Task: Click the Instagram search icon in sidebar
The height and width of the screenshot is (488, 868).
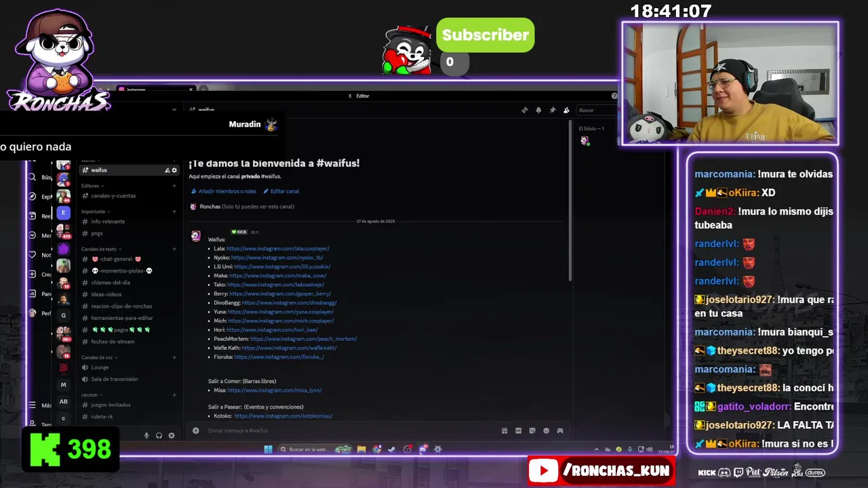Action: point(32,177)
